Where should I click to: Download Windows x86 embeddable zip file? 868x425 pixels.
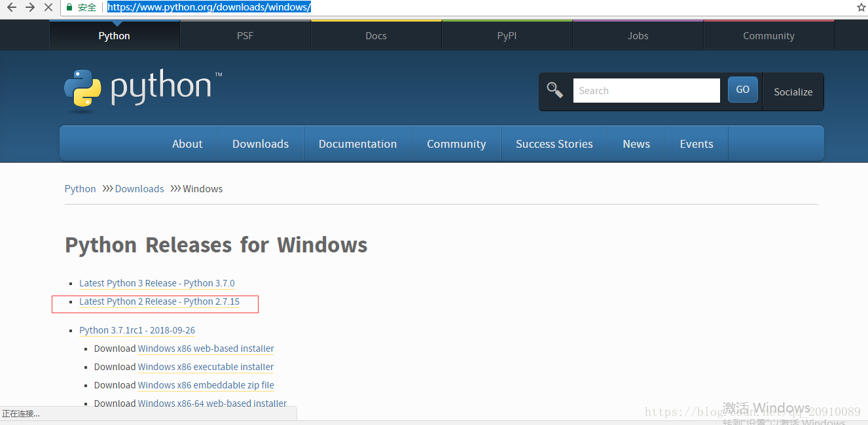click(x=206, y=385)
